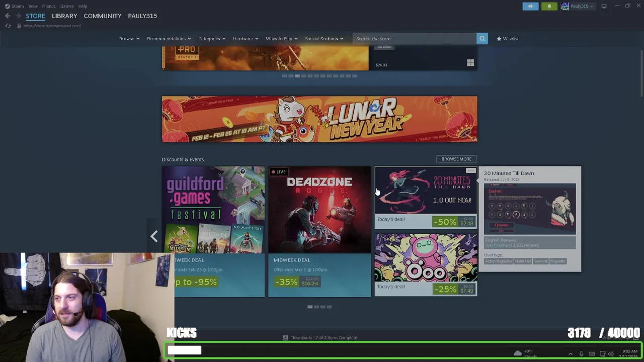Image resolution: width=644 pixels, height=362 pixels.
Task: Open the Friends menu
Action: (49, 6)
